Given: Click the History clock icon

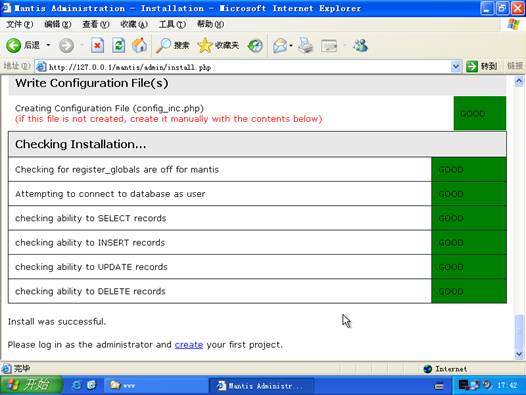Looking at the screenshot, I should (x=255, y=46).
